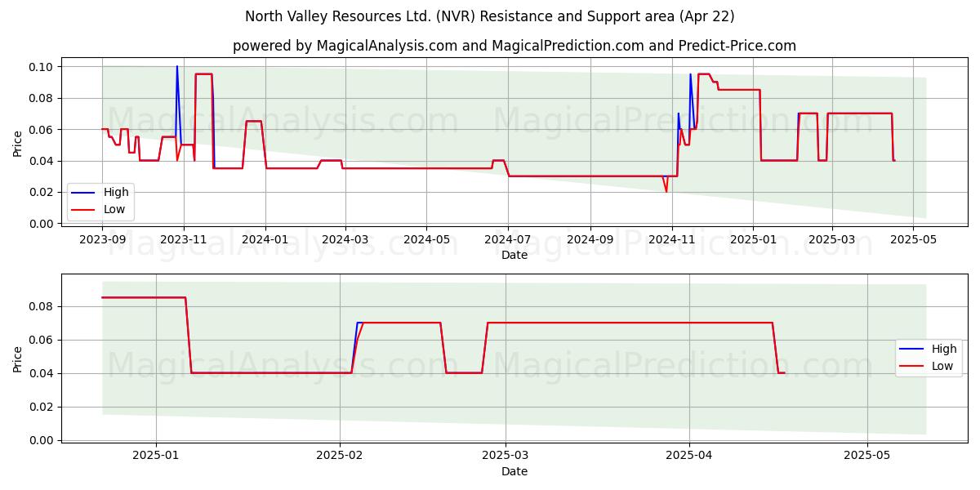Click the '2025-03' tick label on top chart
Viewport: 980px width, 490px height.
point(831,239)
